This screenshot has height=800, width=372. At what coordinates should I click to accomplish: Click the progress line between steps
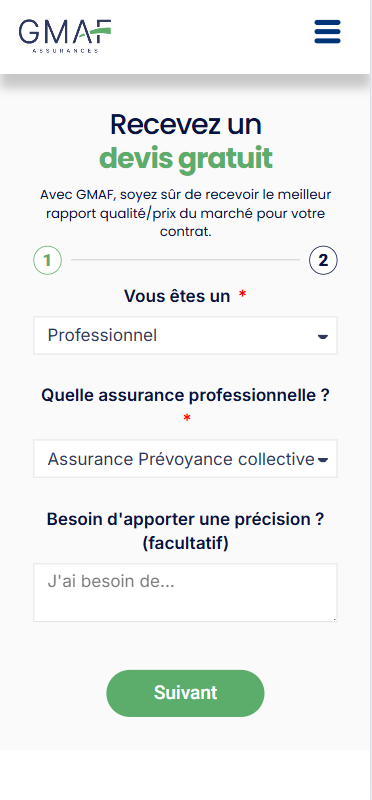click(x=185, y=260)
